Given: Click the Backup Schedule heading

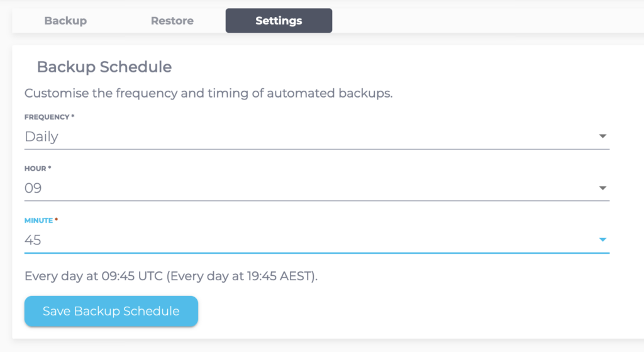Looking at the screenshot, I should click(104, 67).
